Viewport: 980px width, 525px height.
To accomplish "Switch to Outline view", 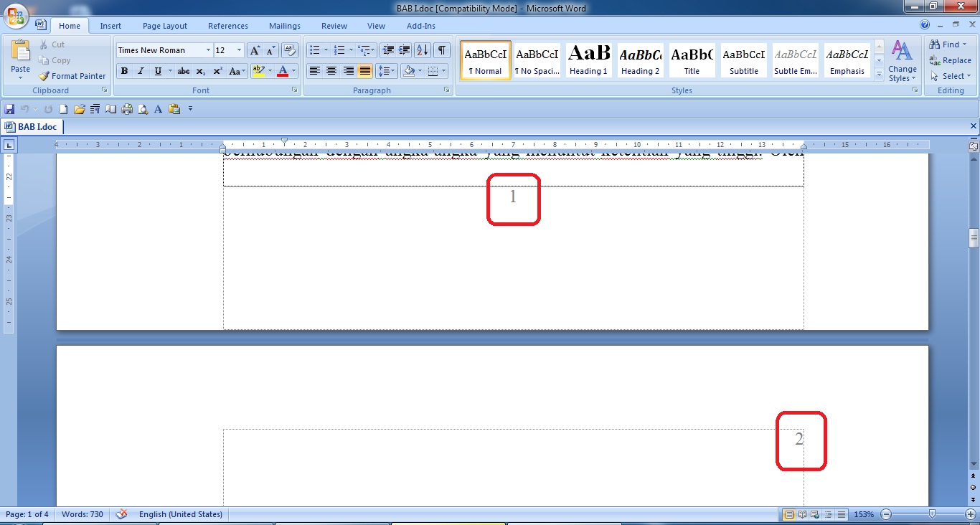I will (828, 514).
